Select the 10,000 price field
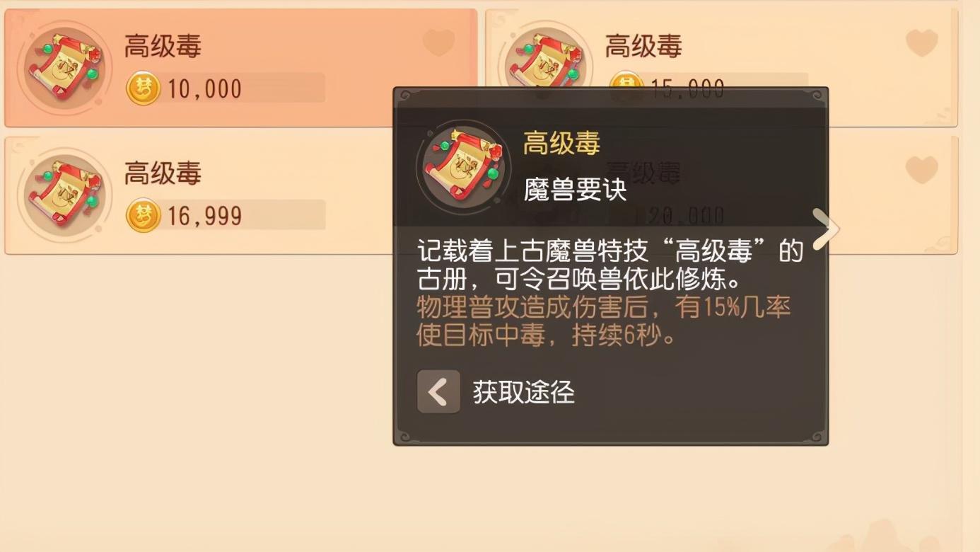 coord(226,88)
